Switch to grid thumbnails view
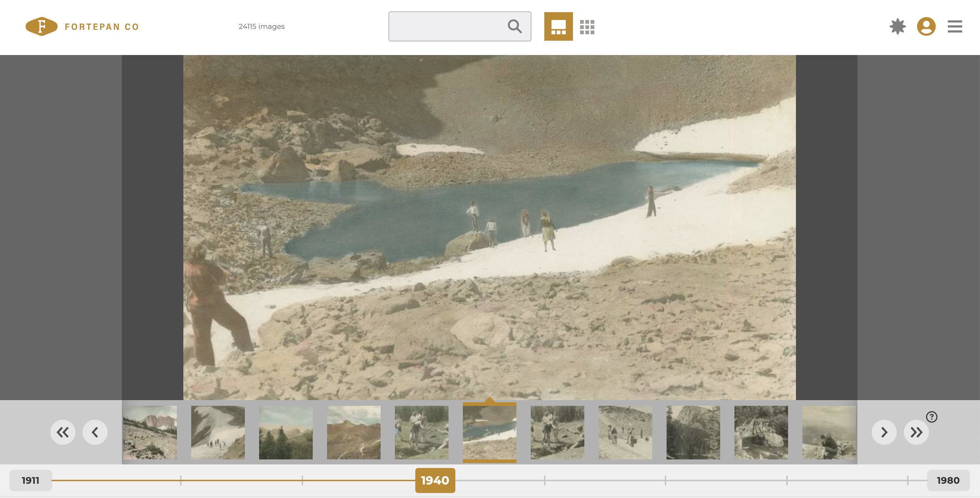Viewport: 980px width, 498px height. pos(586,26)
